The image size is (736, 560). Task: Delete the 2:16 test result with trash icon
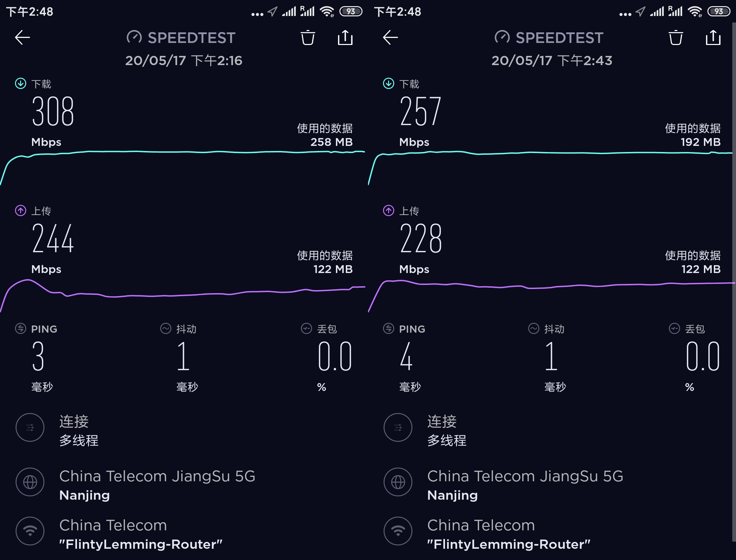point(308,37)
